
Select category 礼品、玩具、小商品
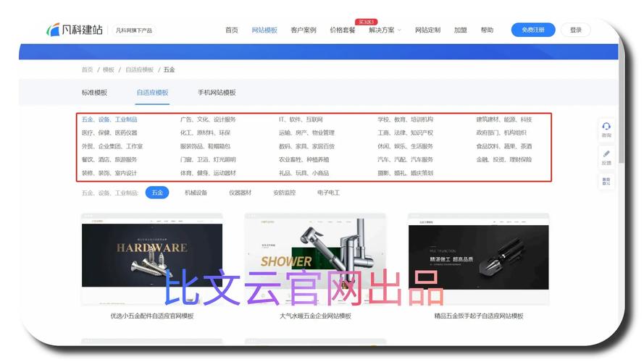point(304,173)
